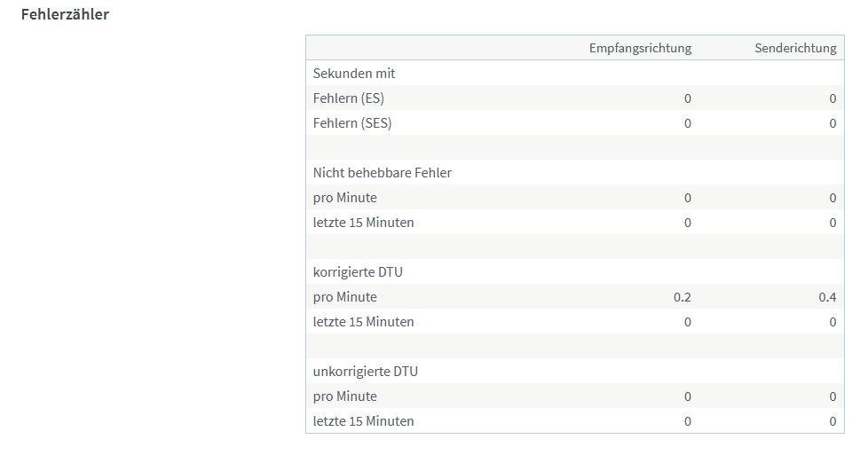Click letzte 15 Minuten under korrigierte DTU
Viewport: 868px width, 455px height.
[x=363, y=322]
